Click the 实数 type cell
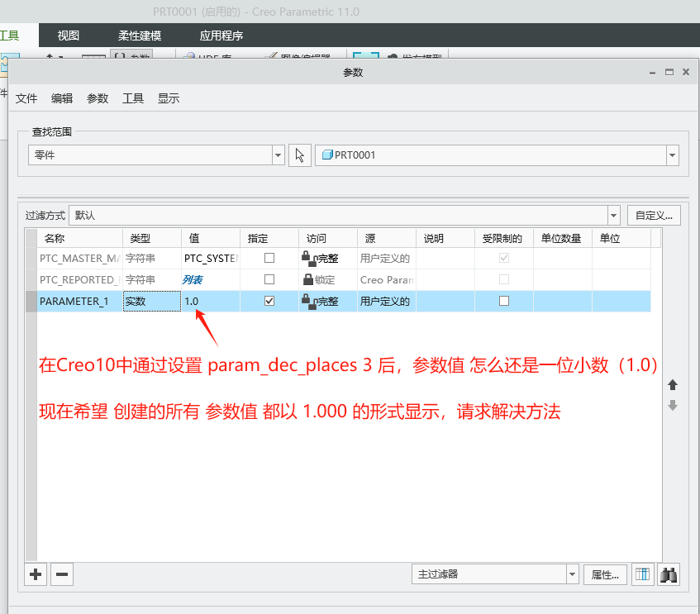Viewport: 700px width, 614px height. point(152,302)
